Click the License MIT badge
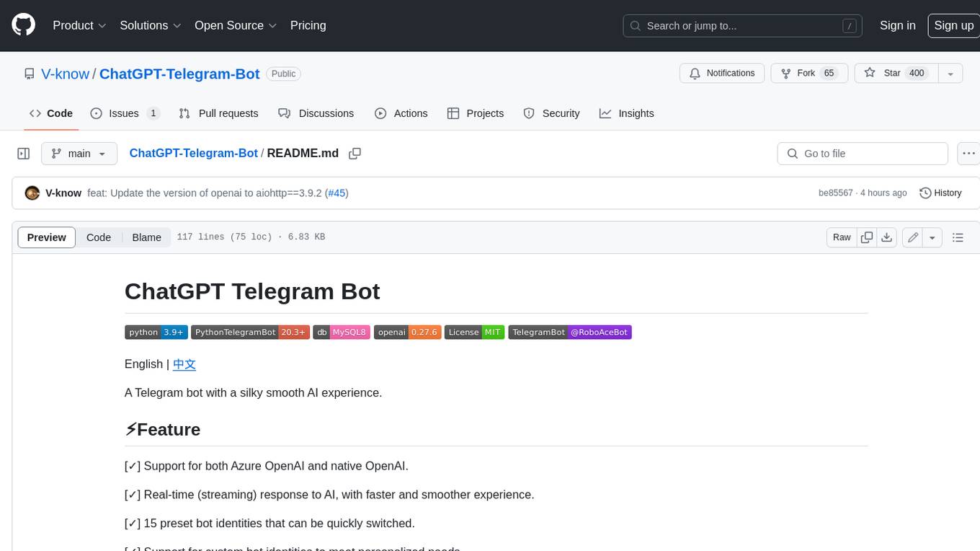980x551 pixels. tap(474, 332)
